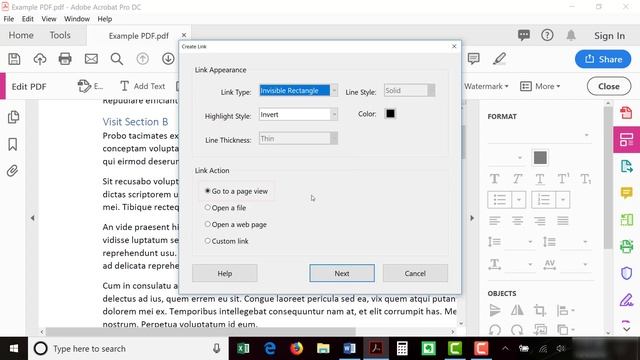The width and height of the screenshot is (640, 360).
Task: Select the crop tool under Objects
Action: 540,311
